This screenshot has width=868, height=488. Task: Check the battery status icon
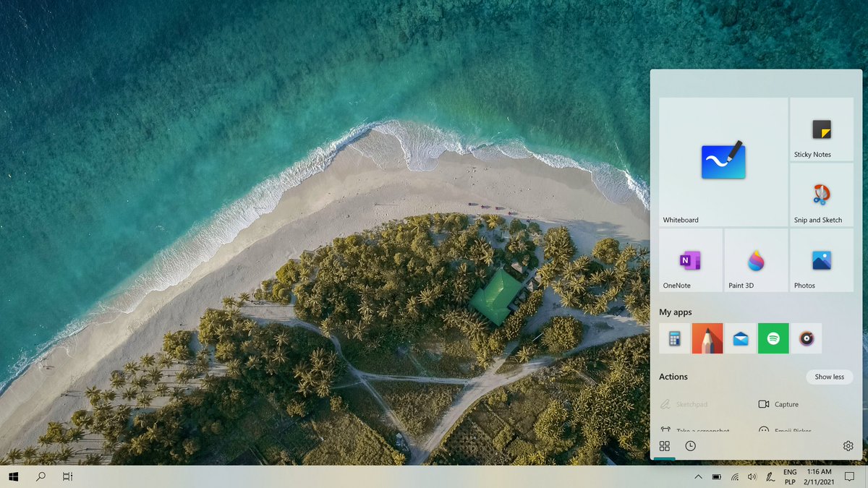717,476
